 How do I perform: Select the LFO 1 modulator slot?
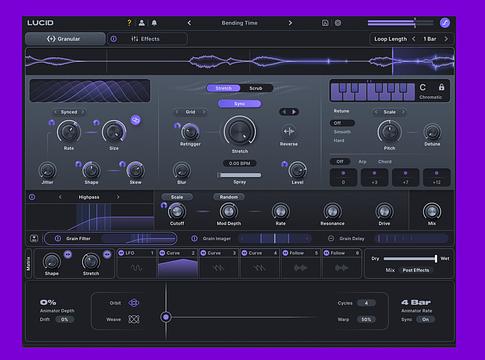pyautogui.click(x=136, y=263)
